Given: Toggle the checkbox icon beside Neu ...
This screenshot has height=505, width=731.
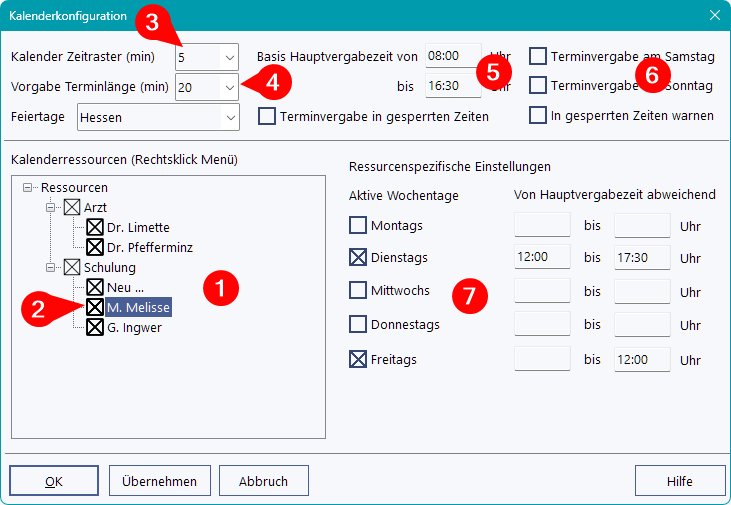Looking at the screenshot, I should coord(95,287).
